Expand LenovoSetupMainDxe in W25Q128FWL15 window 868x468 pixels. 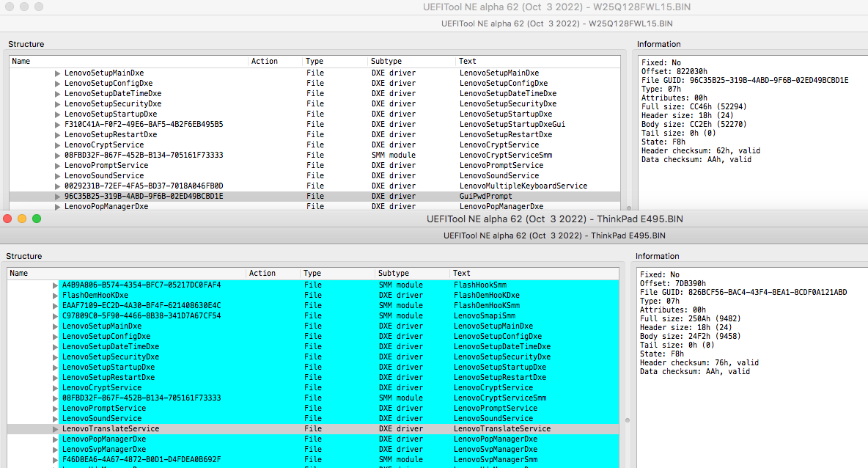pyautogui.click(x=57, y=73)
